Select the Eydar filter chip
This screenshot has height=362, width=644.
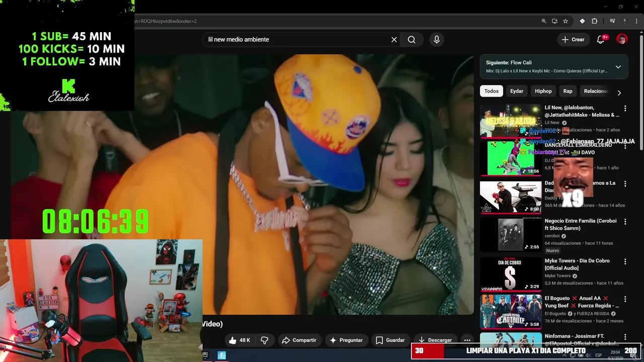click(517, 91)
